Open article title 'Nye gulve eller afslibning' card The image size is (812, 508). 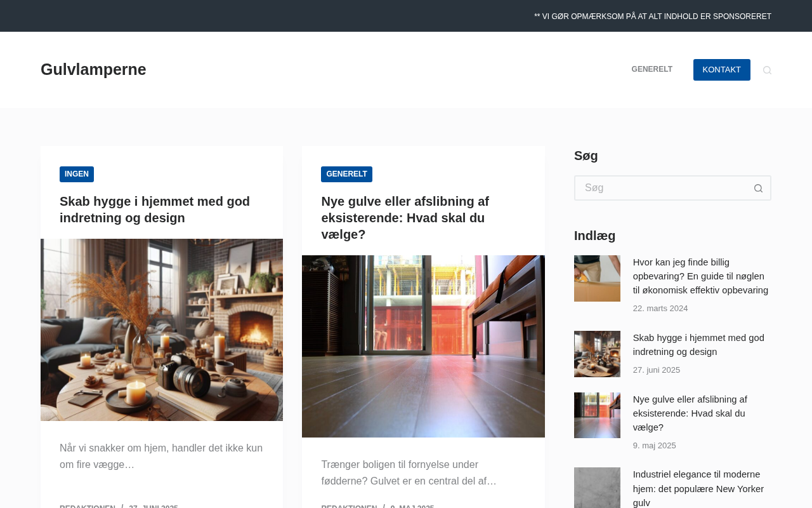pos(405,218)
